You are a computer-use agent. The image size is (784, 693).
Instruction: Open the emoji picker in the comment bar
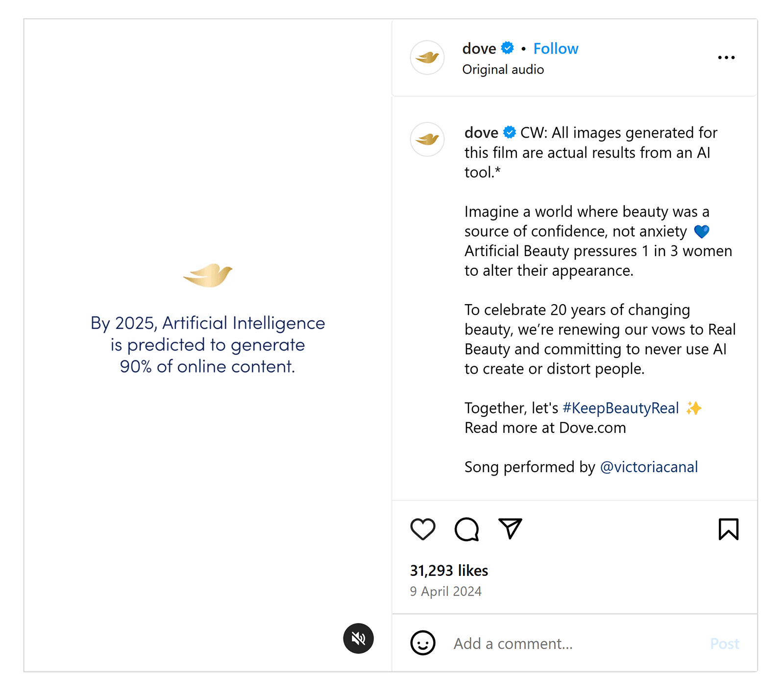point(422,643)
